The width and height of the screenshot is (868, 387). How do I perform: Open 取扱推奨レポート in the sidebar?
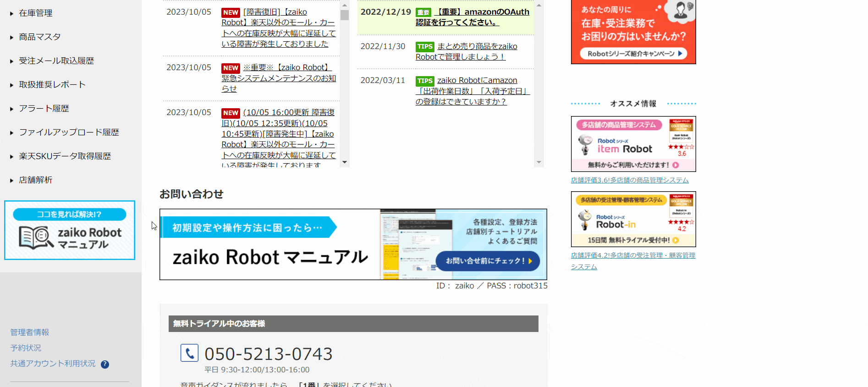52,85
